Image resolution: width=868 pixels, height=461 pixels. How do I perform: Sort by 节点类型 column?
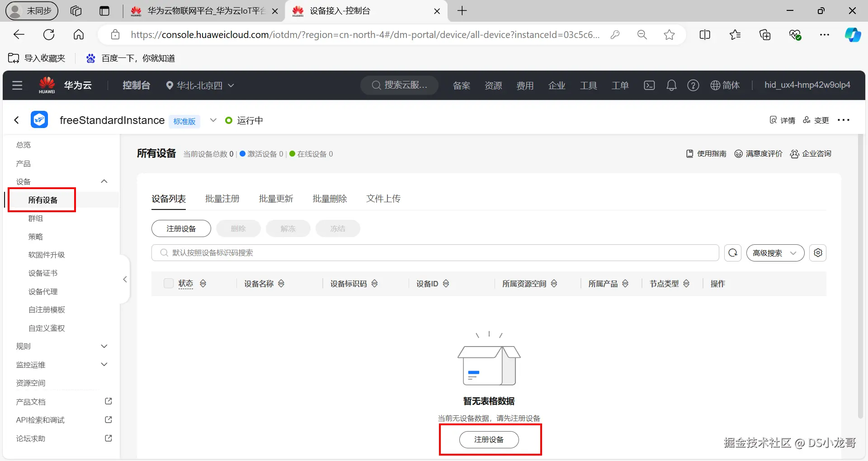(686, 284)
